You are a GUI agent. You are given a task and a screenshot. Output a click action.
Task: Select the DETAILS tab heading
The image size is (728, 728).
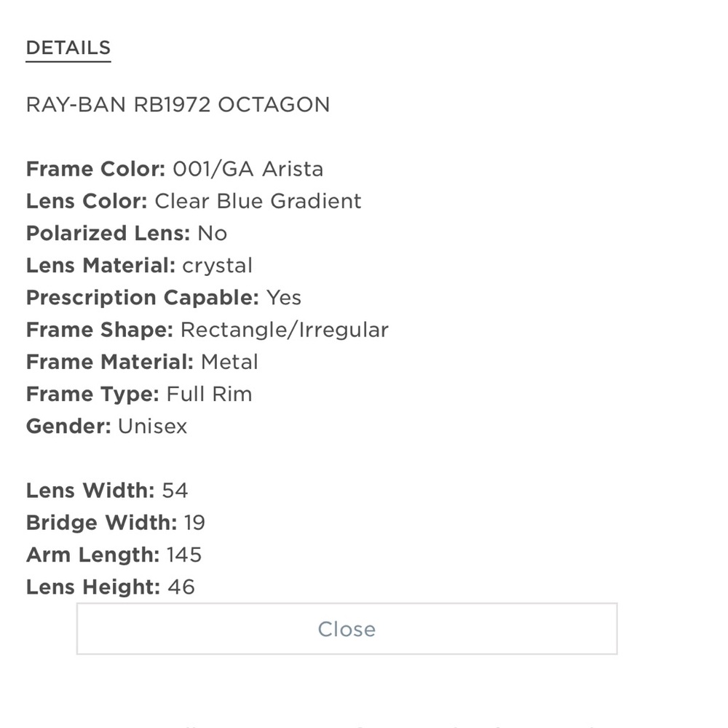[x=68, y=48]
